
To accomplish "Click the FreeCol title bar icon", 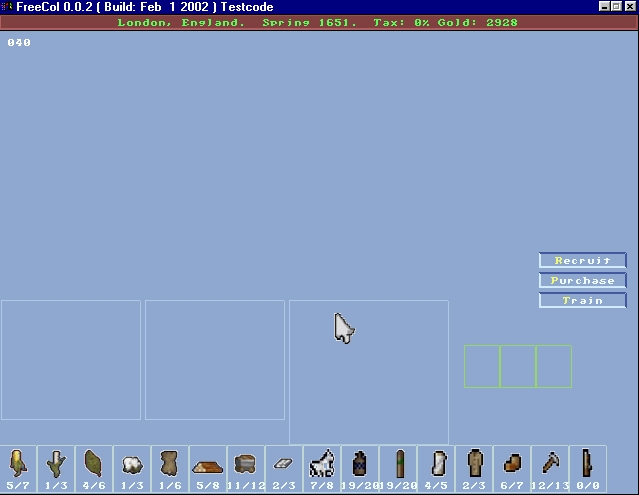I will [x=7, y=7].
